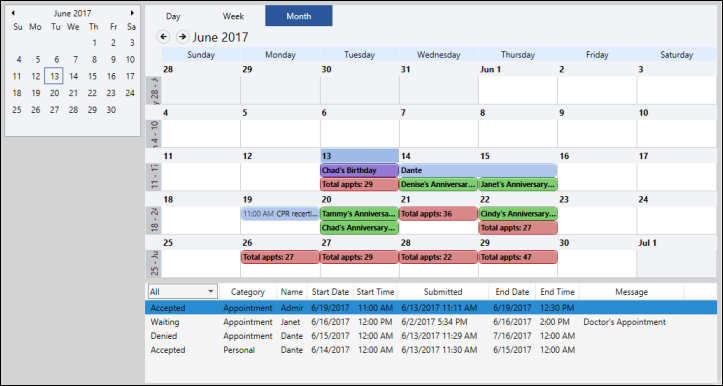Open Total appts: 29 on June 13

pyautogui.click(x=359, y=184)
